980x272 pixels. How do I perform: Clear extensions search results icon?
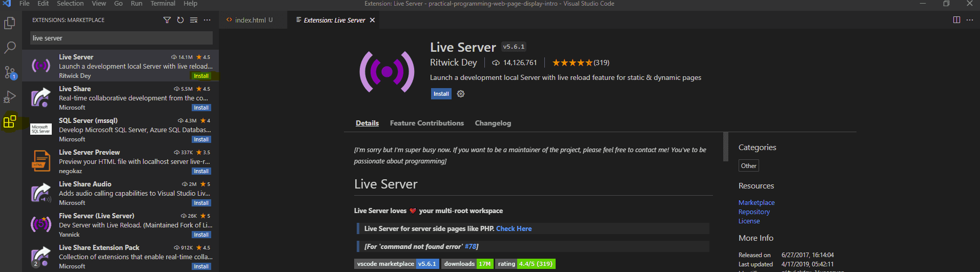(x=194, y=20)
